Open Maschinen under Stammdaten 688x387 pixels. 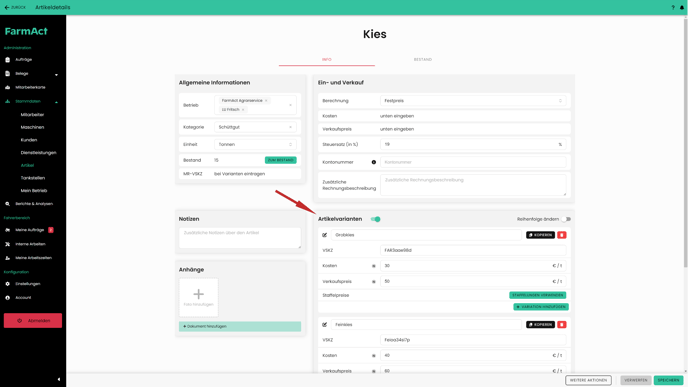(x=32, y=127)
